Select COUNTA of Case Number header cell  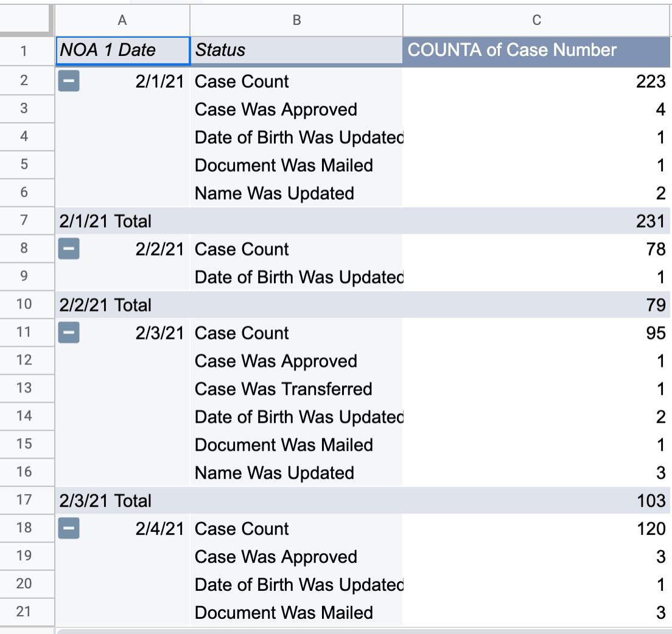537,51
